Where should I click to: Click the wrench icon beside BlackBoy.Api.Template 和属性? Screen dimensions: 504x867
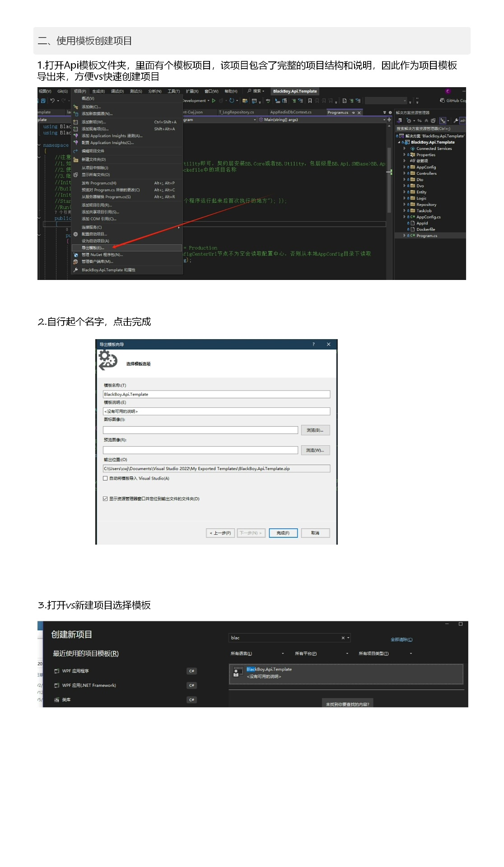click(76, 270)
